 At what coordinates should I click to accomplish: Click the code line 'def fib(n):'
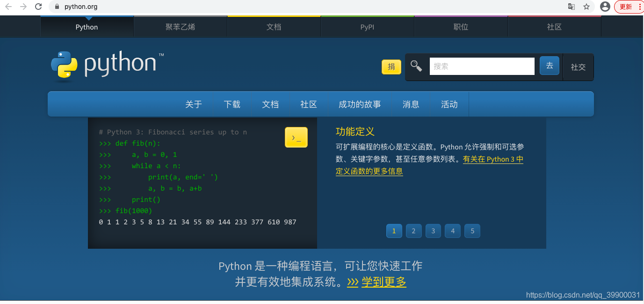(x=138, y=143)
